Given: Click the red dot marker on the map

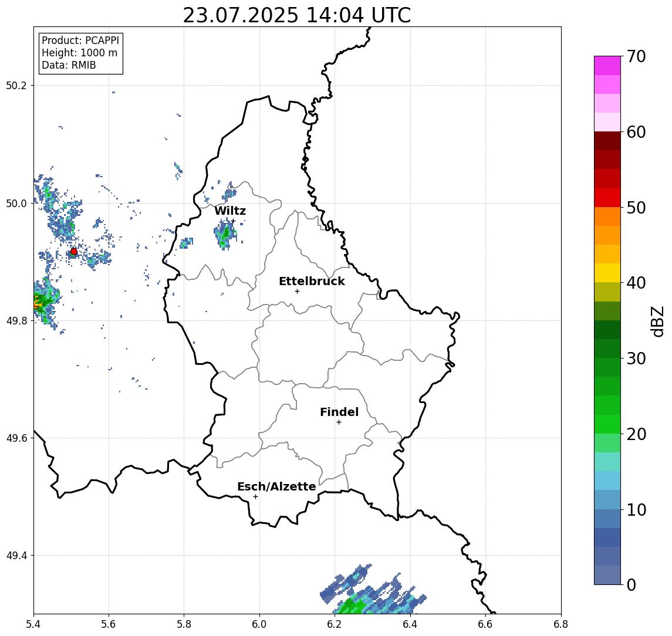Looking at the screenshot, I should (74, 252).
